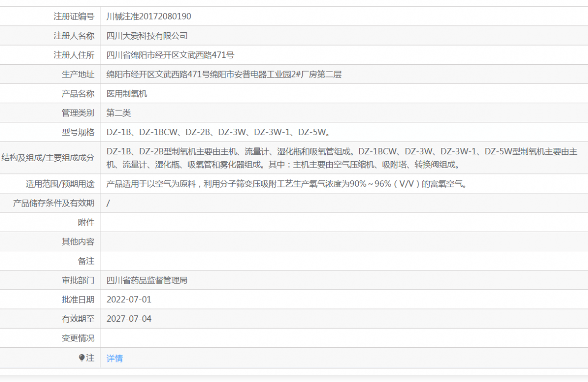
Task: Click the slash value for storage conditions
Action: 108,203
